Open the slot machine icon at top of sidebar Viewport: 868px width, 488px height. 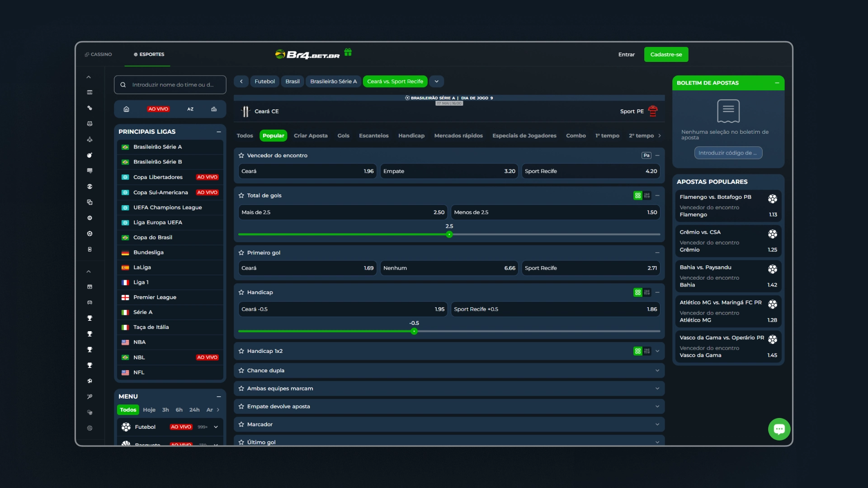coord(90,92)
